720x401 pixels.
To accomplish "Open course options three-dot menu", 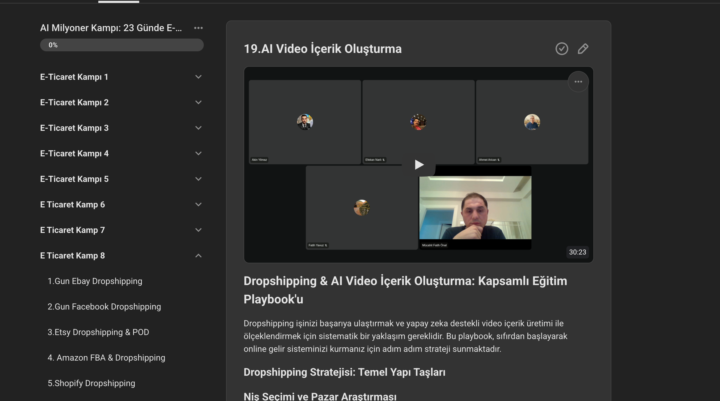I will [198, 28].
